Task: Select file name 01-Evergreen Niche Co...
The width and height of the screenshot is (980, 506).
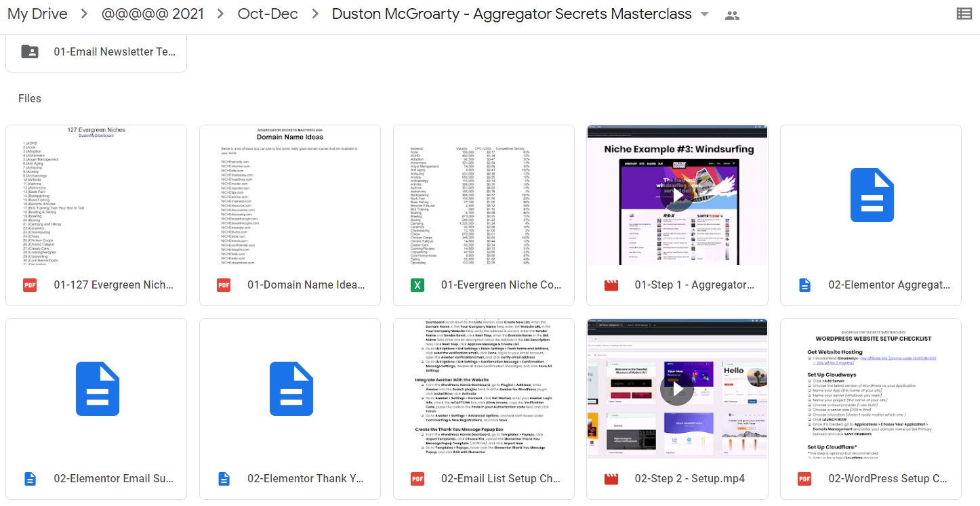Action: (x=502, y=285)
